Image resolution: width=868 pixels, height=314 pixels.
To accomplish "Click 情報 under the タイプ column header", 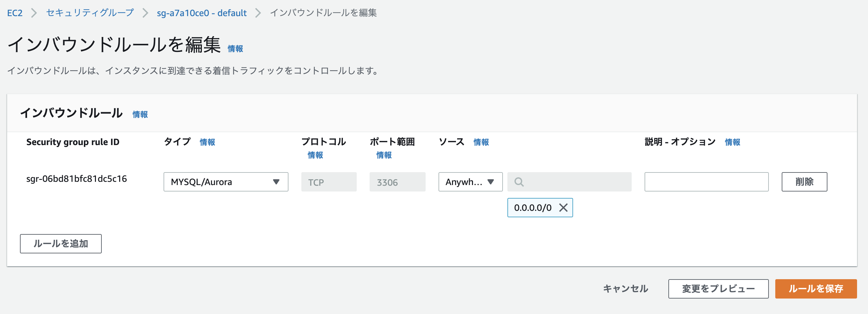I will click(207, 142).
